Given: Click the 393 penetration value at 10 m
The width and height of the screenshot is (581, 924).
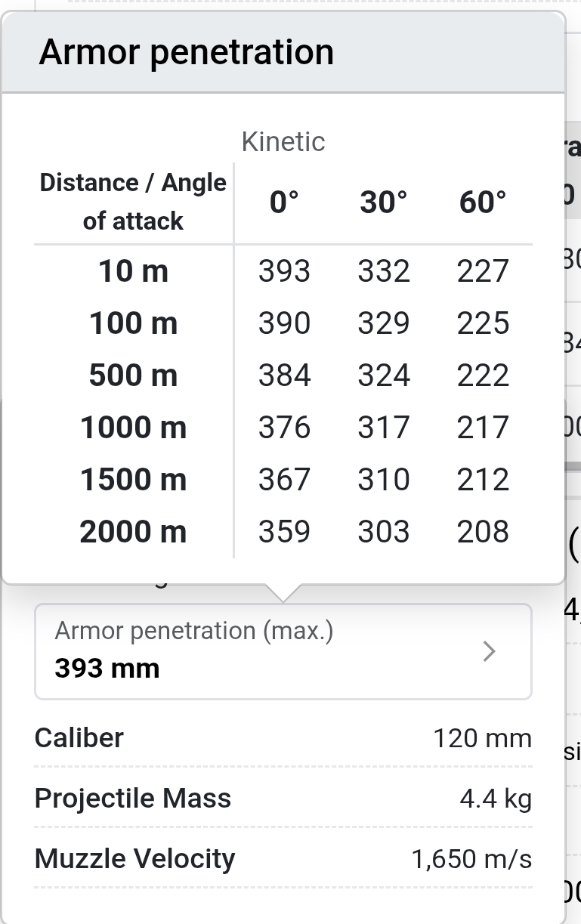Looking at the screenshot, I should point(284,271).
